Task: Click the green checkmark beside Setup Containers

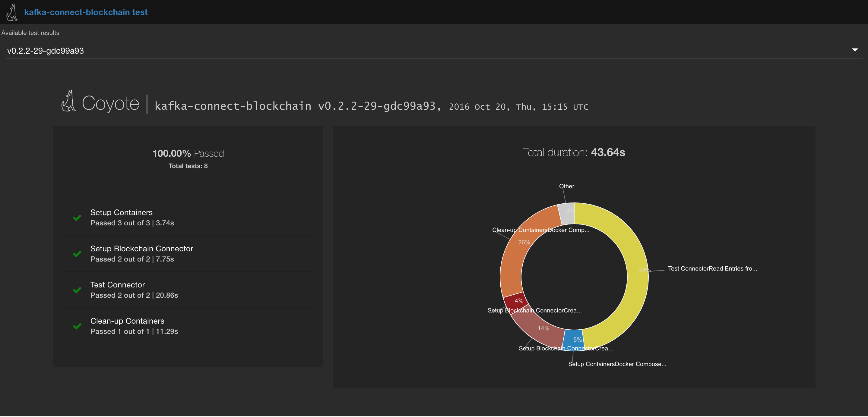Action: click(x=77, y=218)
